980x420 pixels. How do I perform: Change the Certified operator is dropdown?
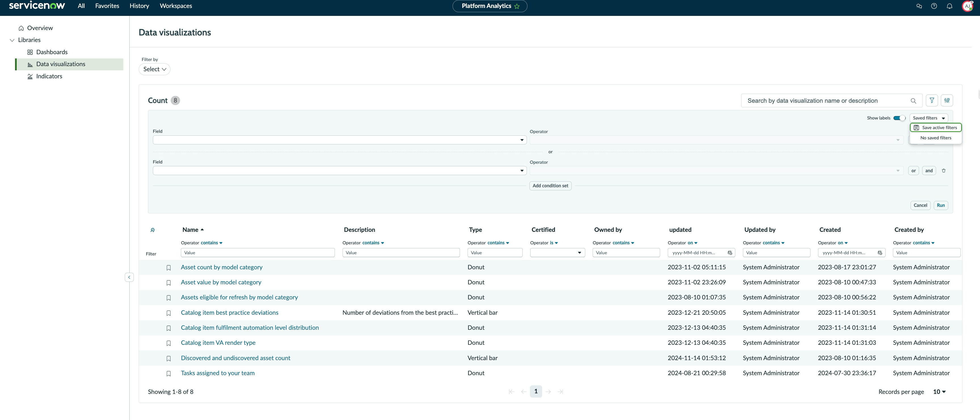(x=554, y=243)
